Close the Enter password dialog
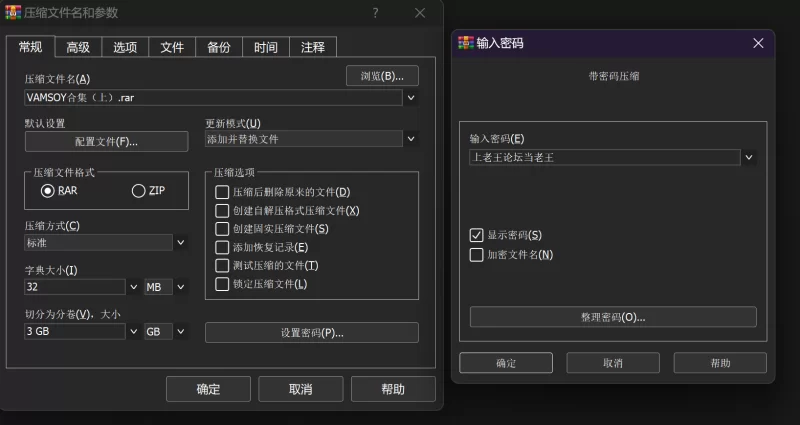Image resolution: width=800 pixels, height=425 pixels. [758, 43]
